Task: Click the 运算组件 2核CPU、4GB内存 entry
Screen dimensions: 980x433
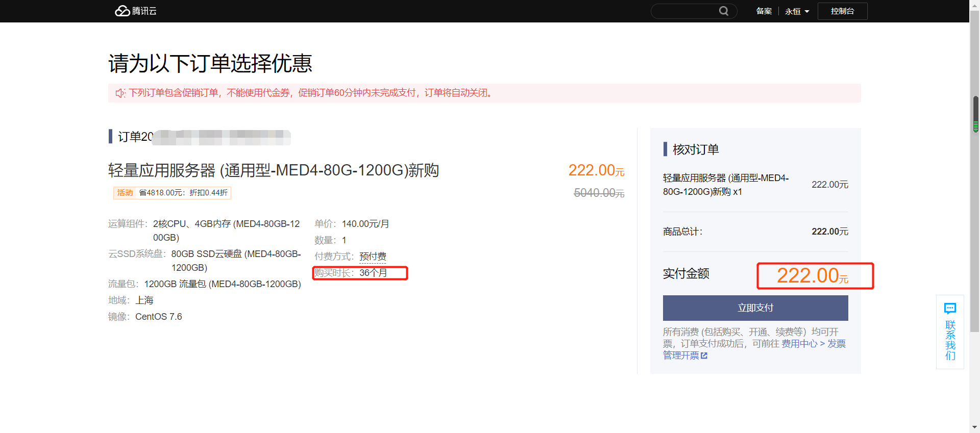Action: tap(204, 231)
